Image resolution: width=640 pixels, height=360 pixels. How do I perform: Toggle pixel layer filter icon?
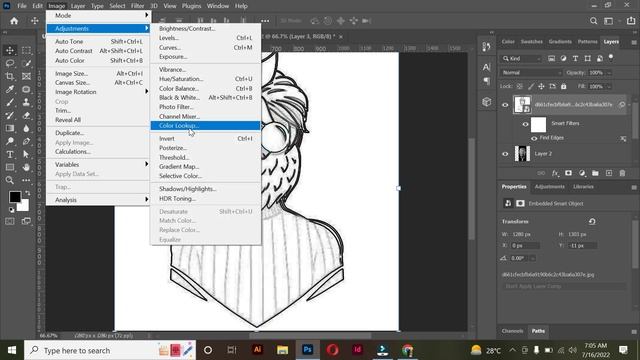pyautogui.click(x=551, y=59)
